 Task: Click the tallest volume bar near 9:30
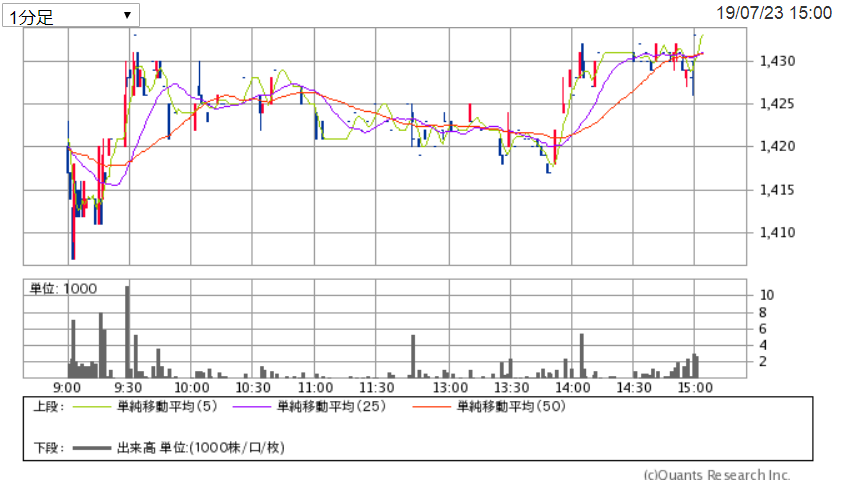[127, 332]
